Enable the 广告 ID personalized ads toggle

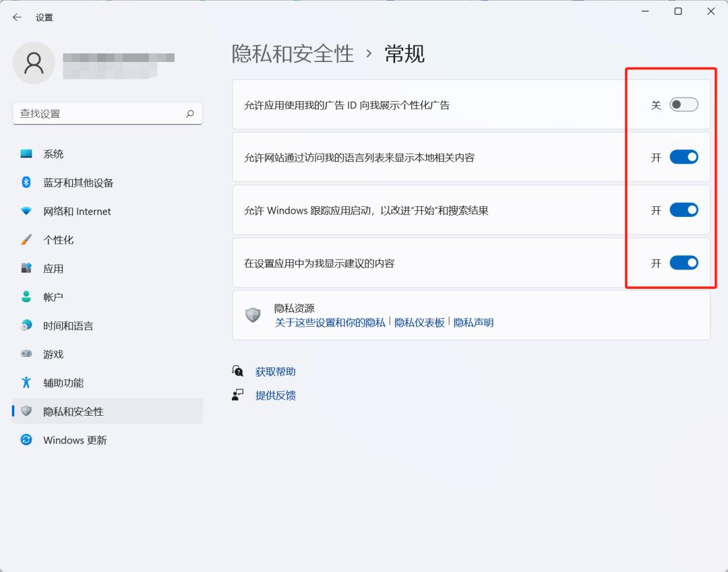coord(684,104)
